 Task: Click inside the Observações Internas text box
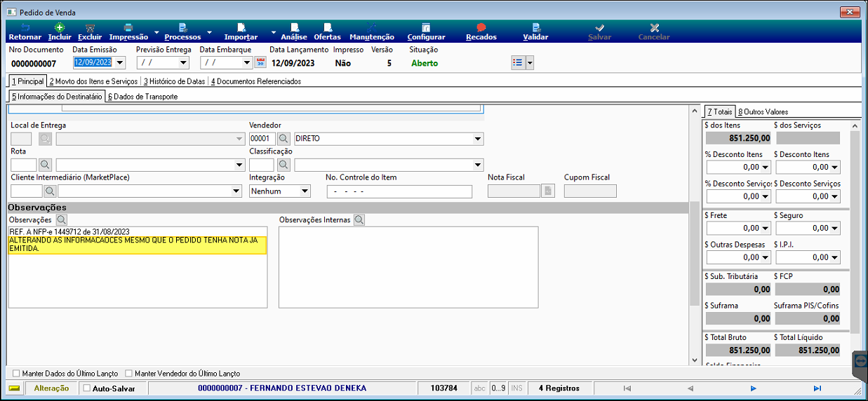(x=408, y=267)
